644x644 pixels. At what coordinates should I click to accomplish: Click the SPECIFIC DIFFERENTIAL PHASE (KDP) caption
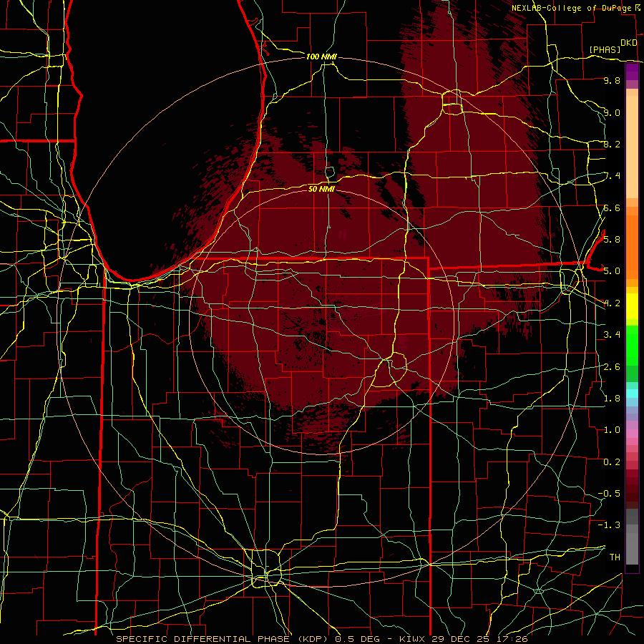coord(223,639)
